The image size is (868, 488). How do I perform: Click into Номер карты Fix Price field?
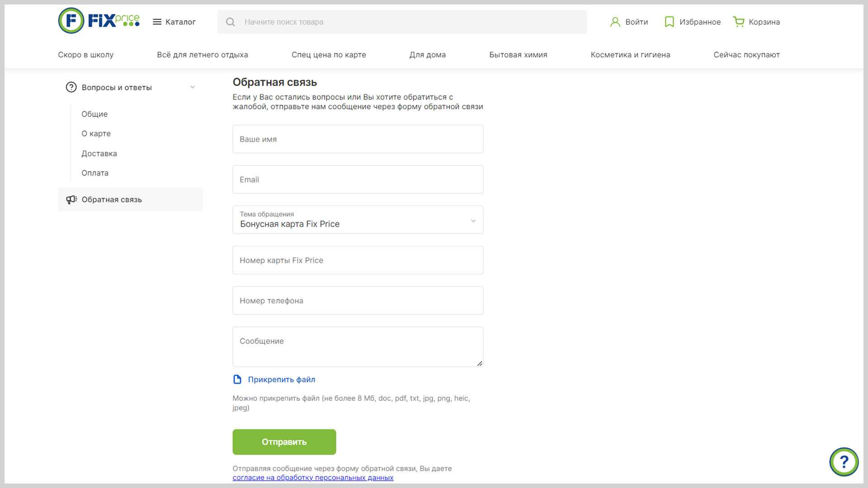coord(358,260)
